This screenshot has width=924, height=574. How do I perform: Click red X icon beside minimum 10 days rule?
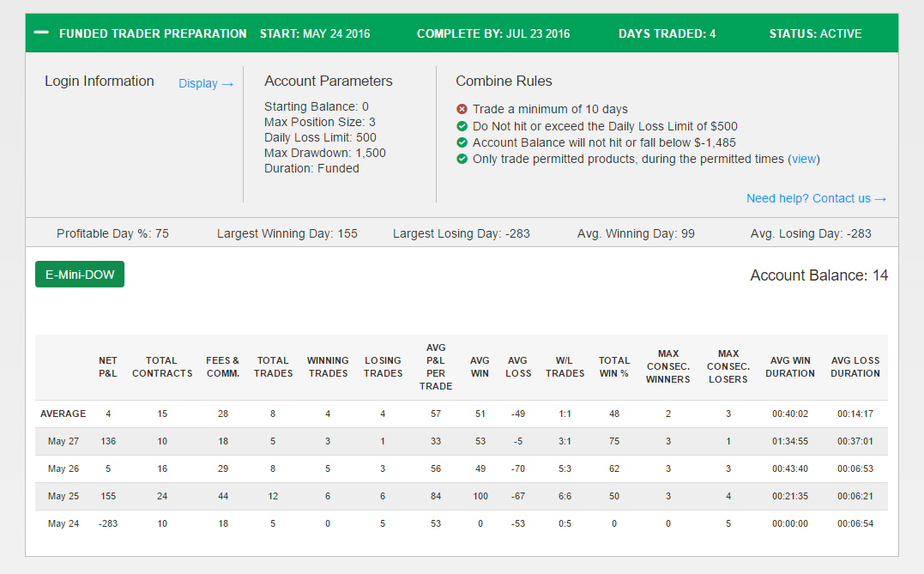coord(462,109)
